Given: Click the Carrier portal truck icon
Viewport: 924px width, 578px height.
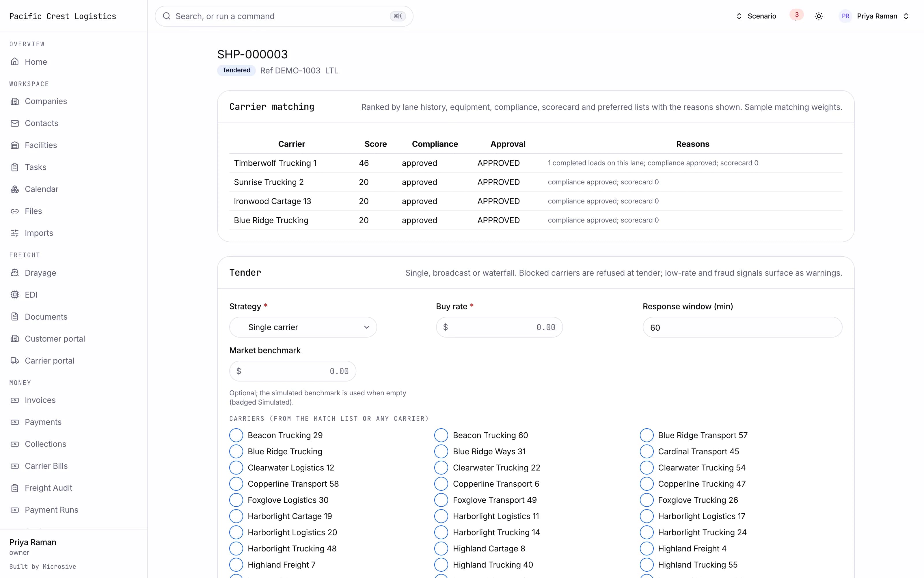Looking at the screenshot, I should point(14,361).
